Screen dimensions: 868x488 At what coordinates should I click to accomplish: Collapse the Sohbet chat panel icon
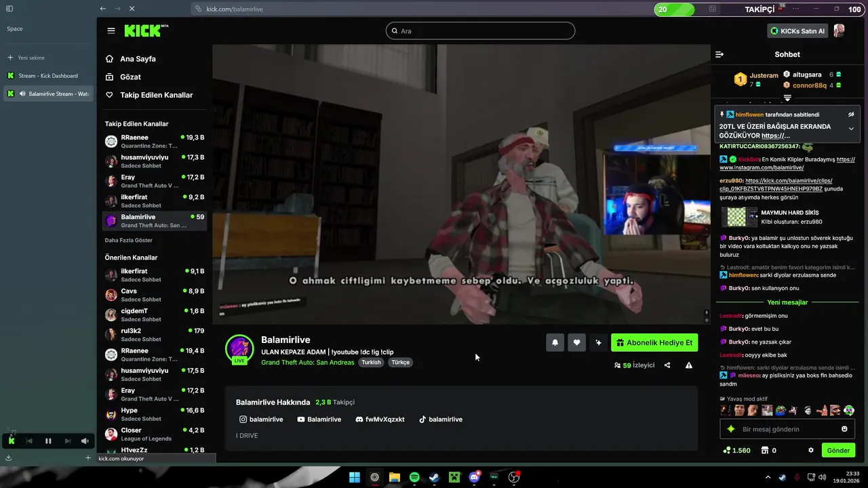pyautogui.click(x=719, y=54)
